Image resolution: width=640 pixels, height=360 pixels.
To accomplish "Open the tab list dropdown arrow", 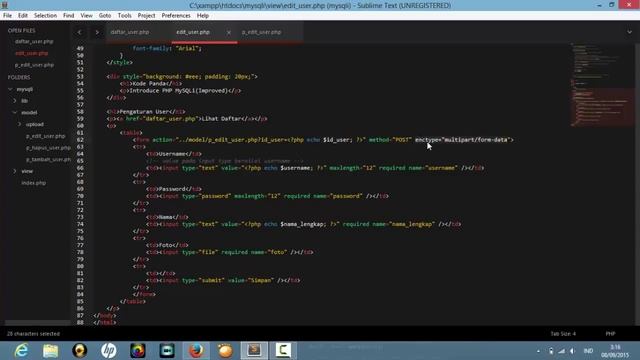I will tap(629, 32).
